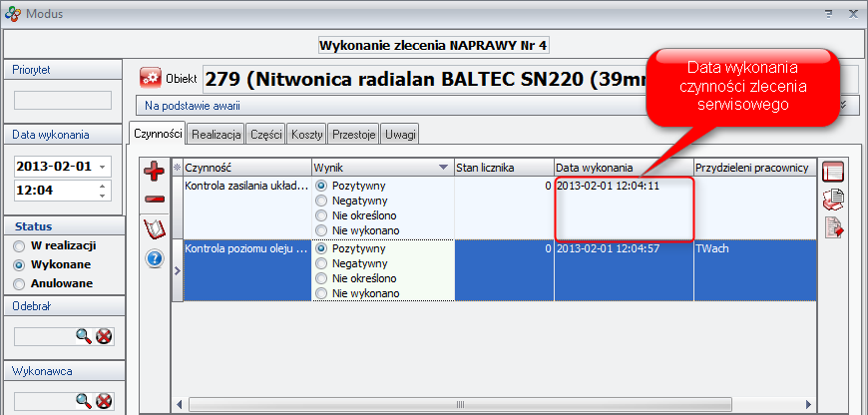Click the horizontal scrollbar thumb
The image size is (868, 415).
click(461, 404)
